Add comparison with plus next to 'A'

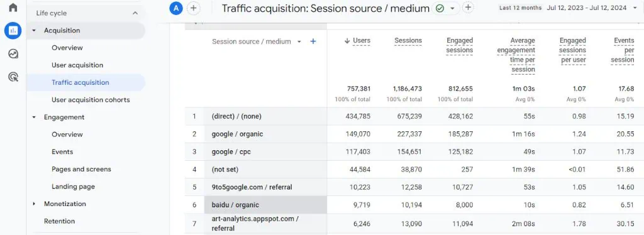[x=194, y=8]
